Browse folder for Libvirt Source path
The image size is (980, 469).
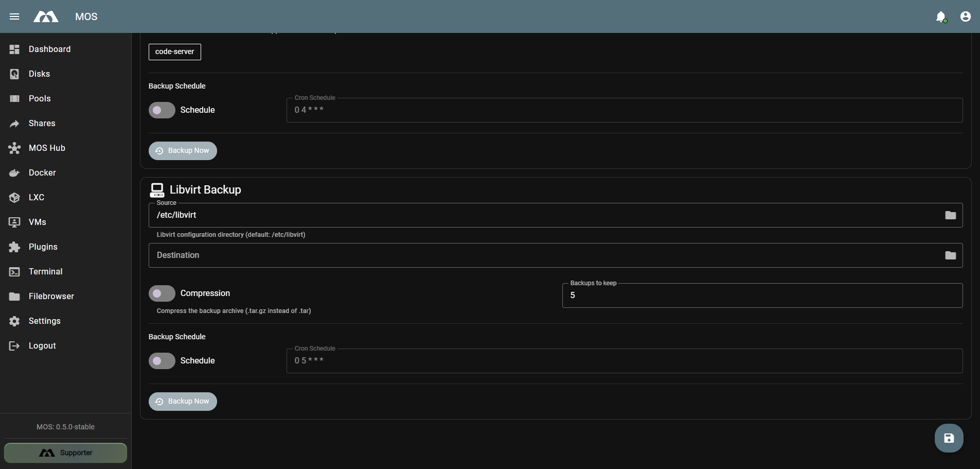[950, 215]
